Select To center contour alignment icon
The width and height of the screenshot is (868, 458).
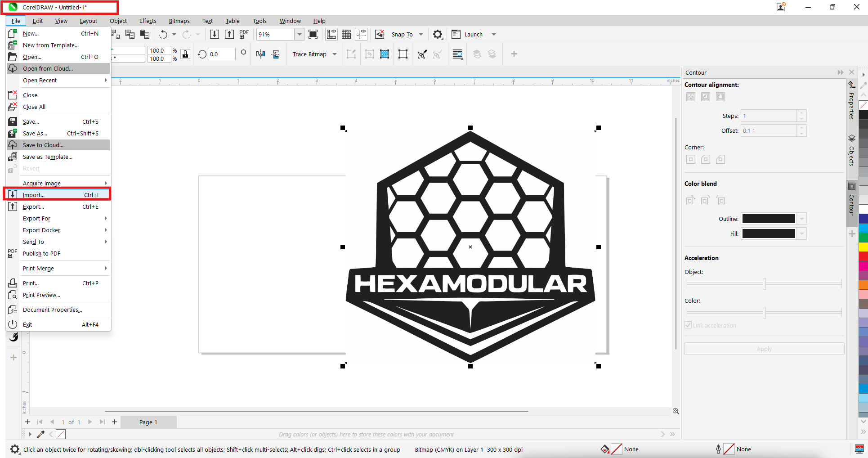click(691, 97)
